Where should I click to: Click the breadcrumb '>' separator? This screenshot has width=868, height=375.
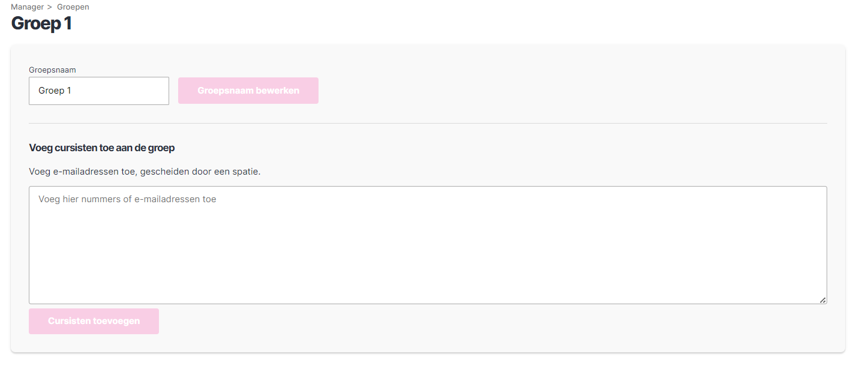click(x=49, y=7)
